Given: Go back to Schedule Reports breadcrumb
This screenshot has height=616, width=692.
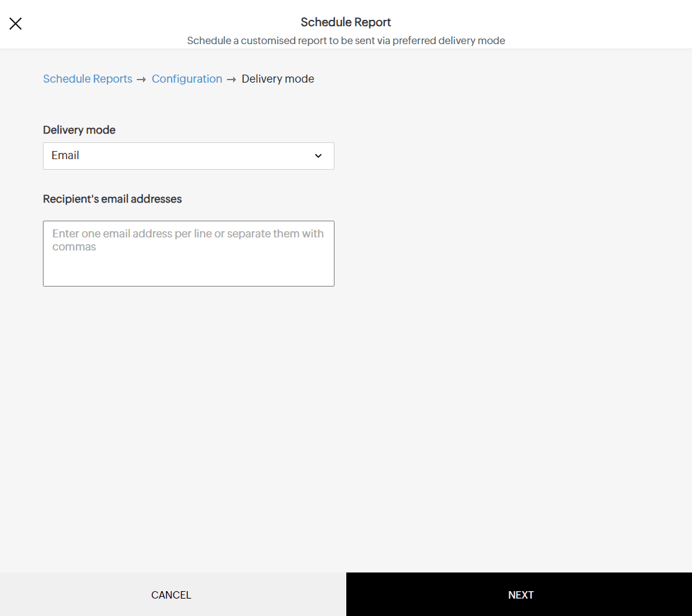Looking at the screenshot, I should (88, 78).
